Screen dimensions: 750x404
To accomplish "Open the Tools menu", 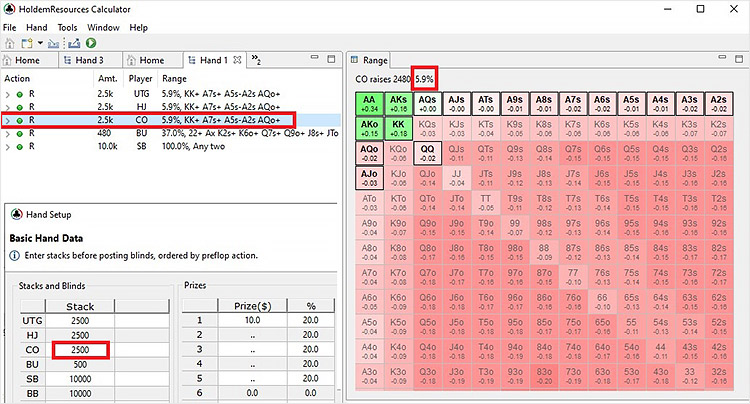I will 67,27.
